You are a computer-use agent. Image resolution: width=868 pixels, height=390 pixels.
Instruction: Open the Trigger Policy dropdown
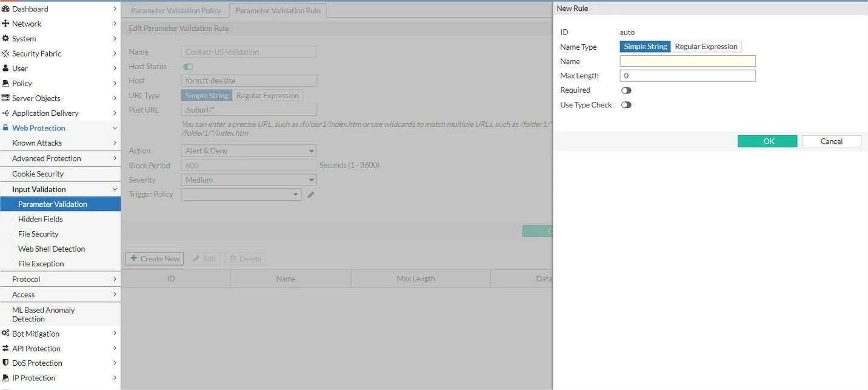tap(241, 194)
